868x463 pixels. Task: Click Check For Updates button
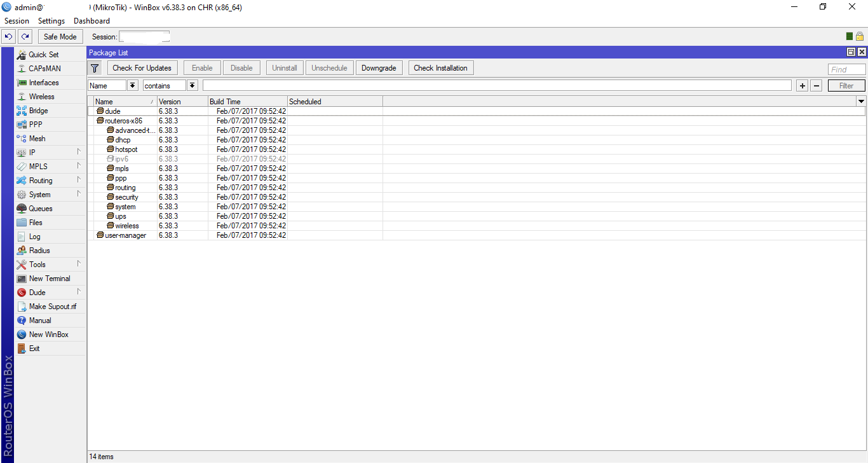142,68
